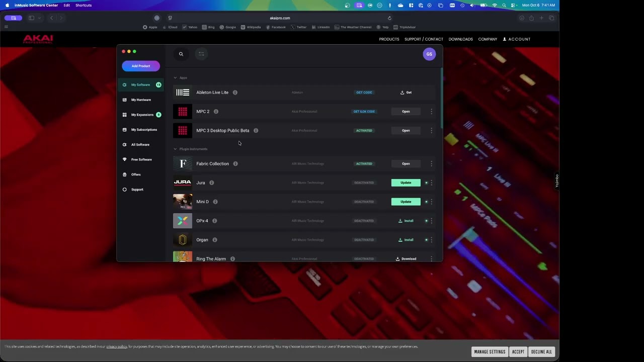Viewport: 644px width, 362px height.
Task: Open PRODUCTS on the Akai website
Action: click(389, 39)
